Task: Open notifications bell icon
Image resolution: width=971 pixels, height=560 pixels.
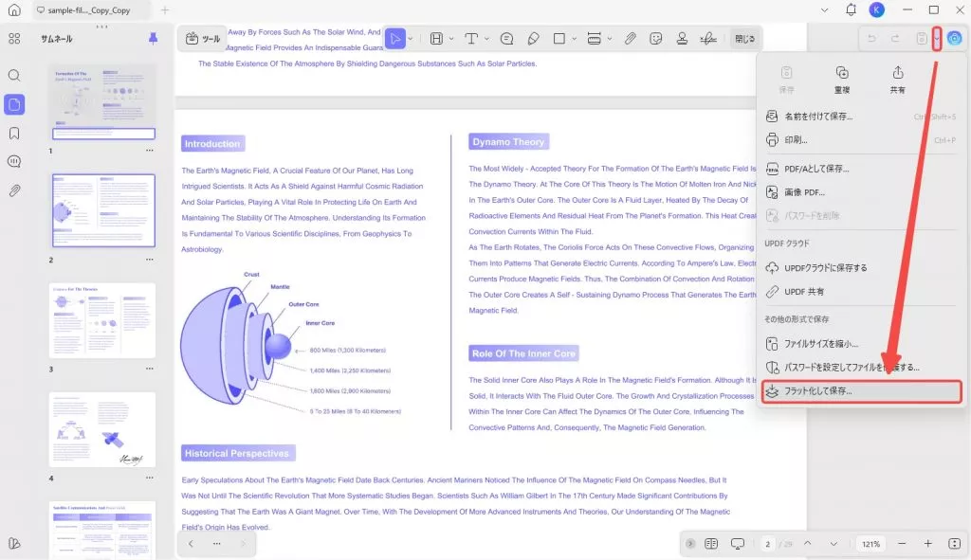Action: click(851, 9)
